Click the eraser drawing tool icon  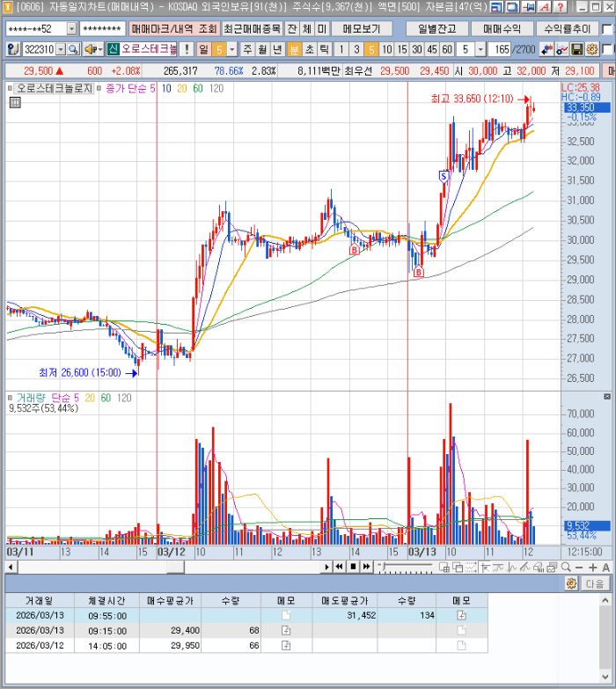click(539, 568)
